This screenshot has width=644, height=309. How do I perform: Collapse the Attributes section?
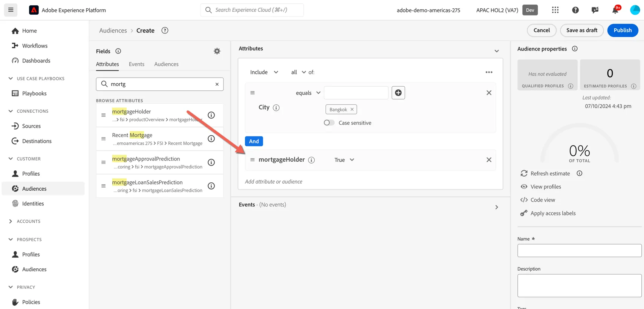tap(497, 51)
